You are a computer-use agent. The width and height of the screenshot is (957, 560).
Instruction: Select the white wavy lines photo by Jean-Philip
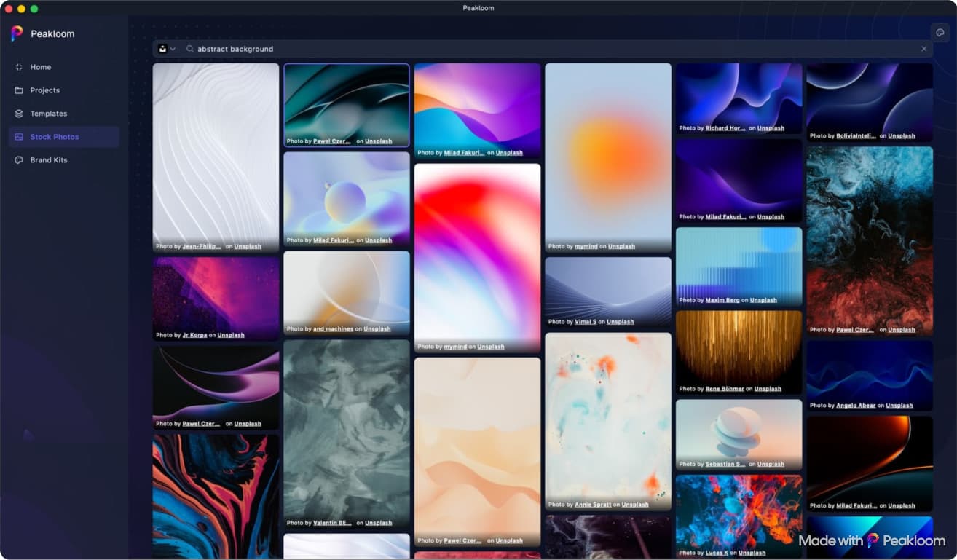pos(216,158)
